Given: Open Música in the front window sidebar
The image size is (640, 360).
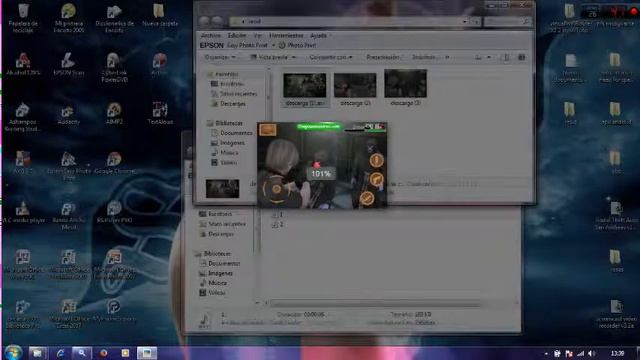Looking at the screenshot, I should pos(224,153).
